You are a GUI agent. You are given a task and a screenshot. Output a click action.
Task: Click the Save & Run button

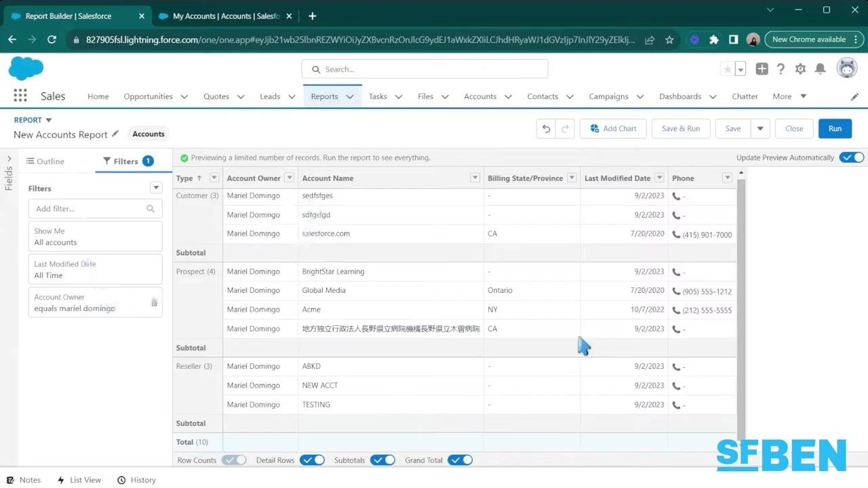point(681,129)
